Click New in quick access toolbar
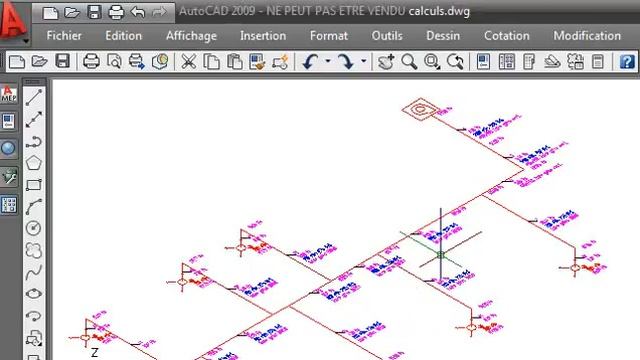 [50, 13]
